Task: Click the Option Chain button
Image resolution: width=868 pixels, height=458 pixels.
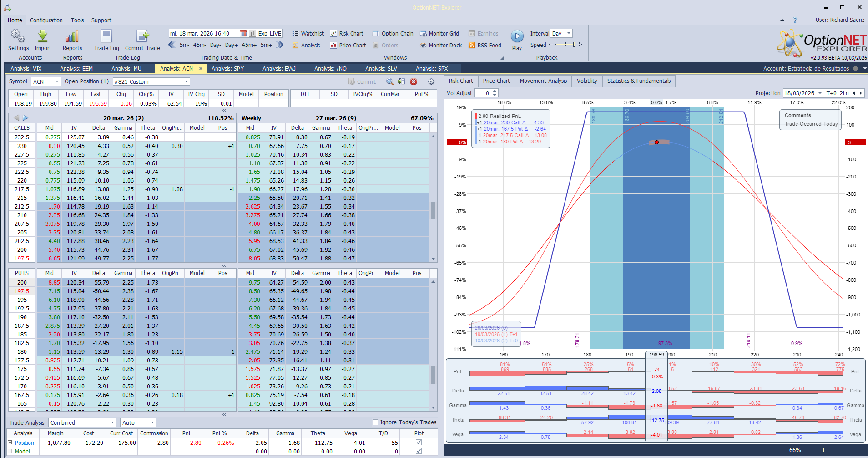Action: tap(393, 33)
